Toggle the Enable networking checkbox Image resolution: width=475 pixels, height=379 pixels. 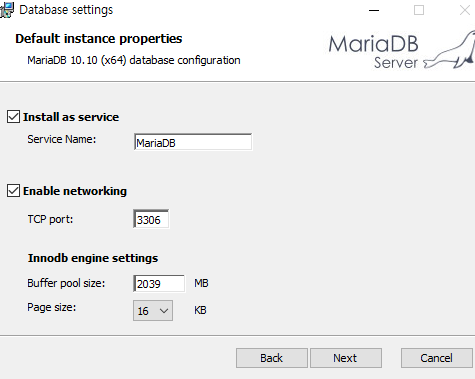13,191
